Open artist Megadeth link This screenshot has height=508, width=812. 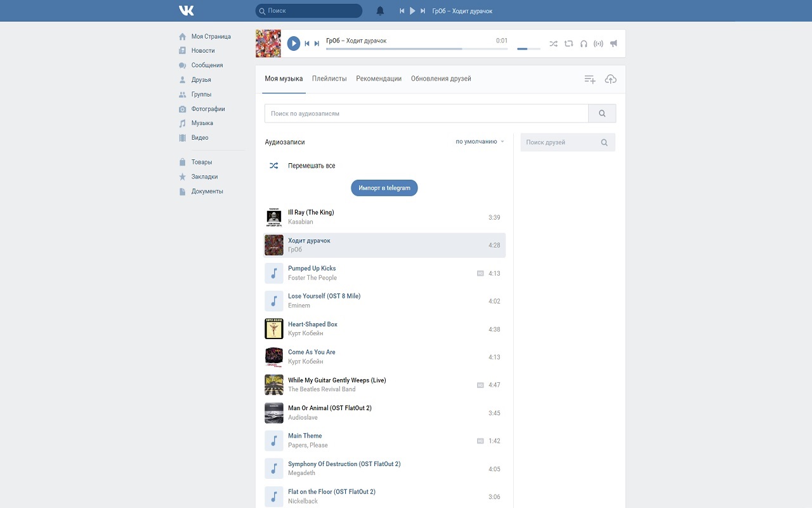[x=301, y=473]
